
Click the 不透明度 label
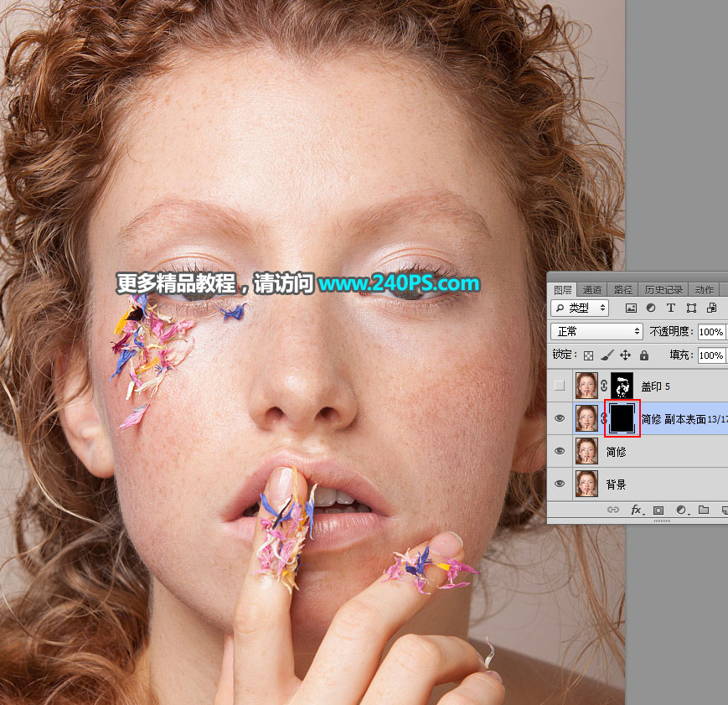671,331
